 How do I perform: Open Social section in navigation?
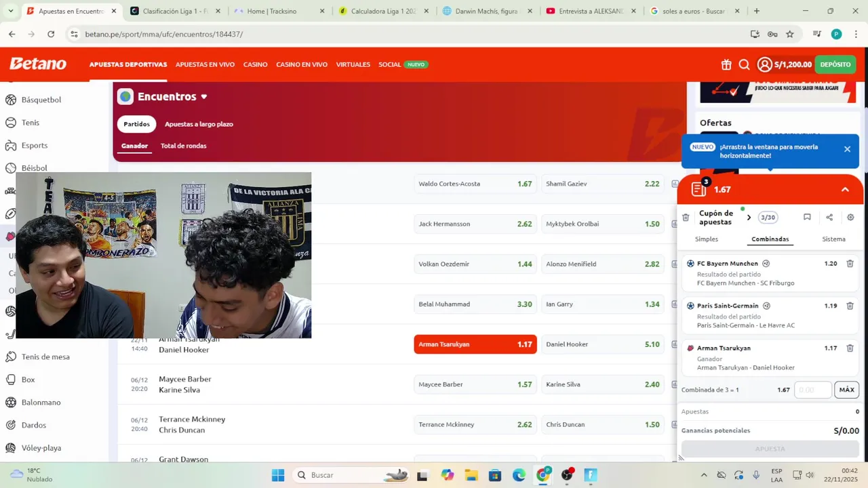tap(390, 64)
